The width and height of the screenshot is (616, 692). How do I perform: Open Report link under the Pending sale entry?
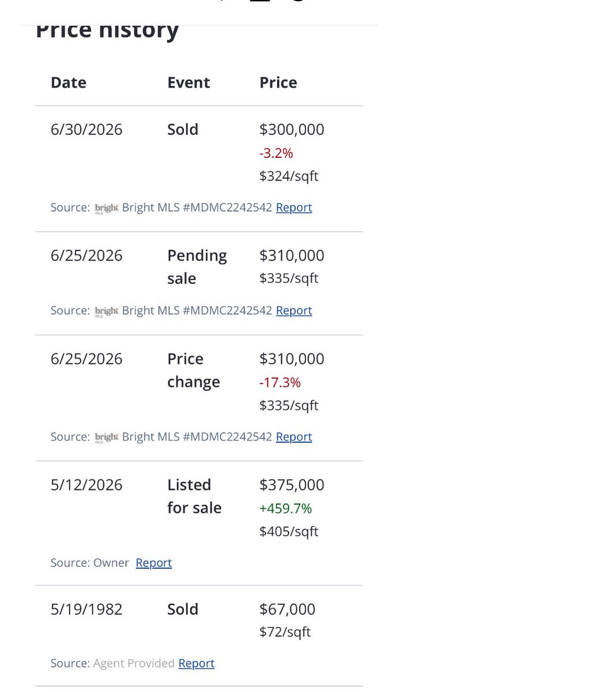click(x=294, y=311)
